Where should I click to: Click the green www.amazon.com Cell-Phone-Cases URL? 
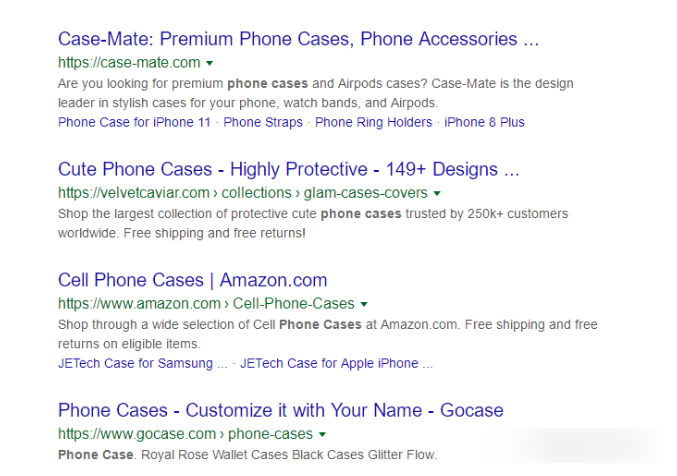[206, 304]
